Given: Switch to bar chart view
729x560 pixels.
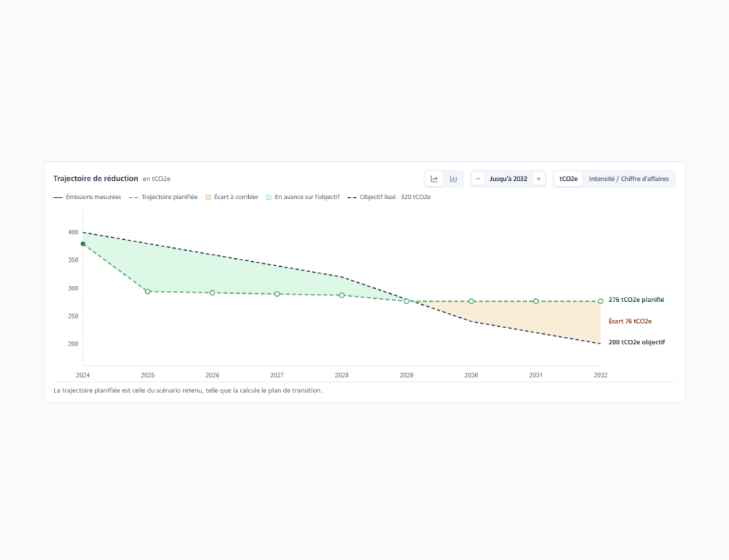Looking at the screenshot, I should coord(453,179).
